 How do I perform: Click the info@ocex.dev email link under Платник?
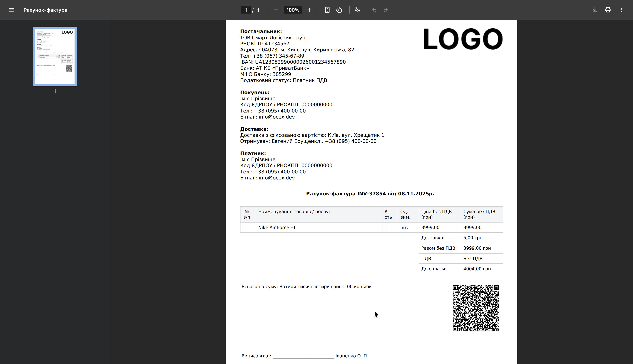point(277,177)
